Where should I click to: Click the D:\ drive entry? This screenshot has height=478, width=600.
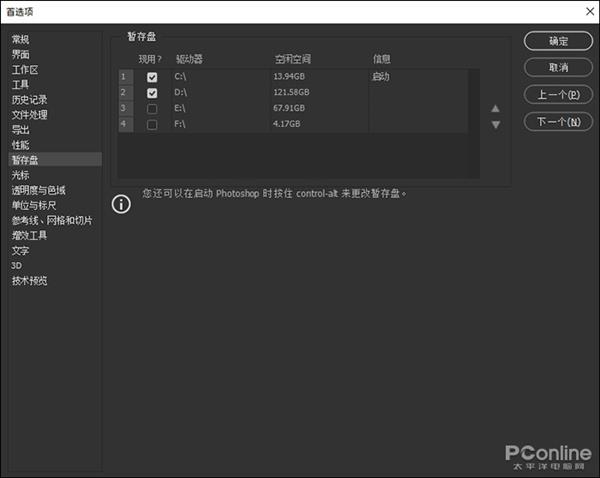point(180,92)
